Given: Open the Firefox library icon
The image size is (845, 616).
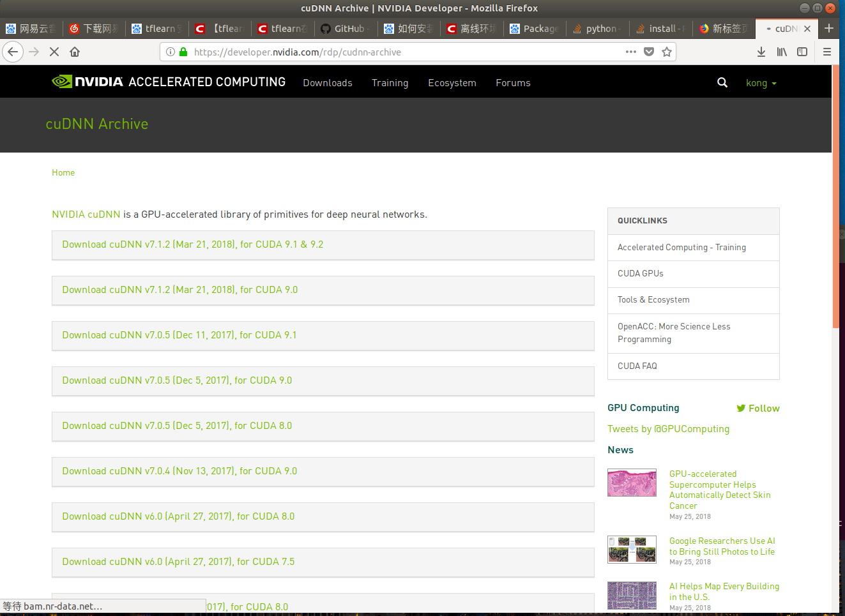Looking at the screenshot, I should [x=782, y=52].
